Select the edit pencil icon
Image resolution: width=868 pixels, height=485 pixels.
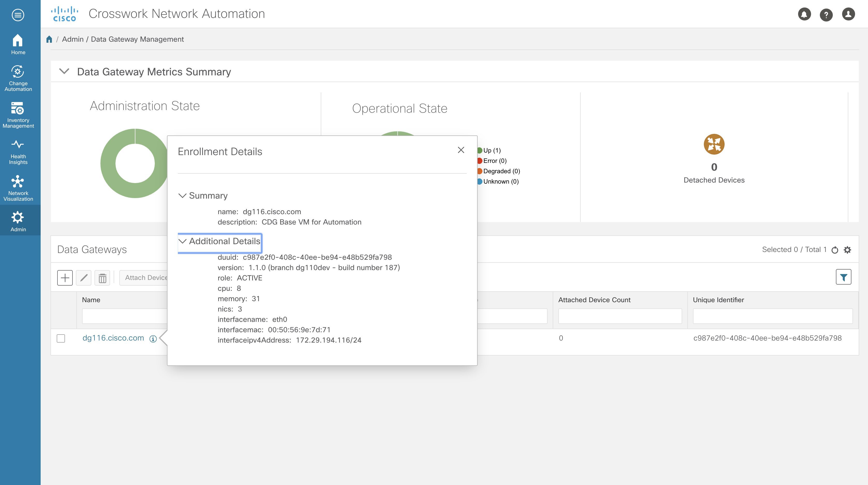point(84,278)
